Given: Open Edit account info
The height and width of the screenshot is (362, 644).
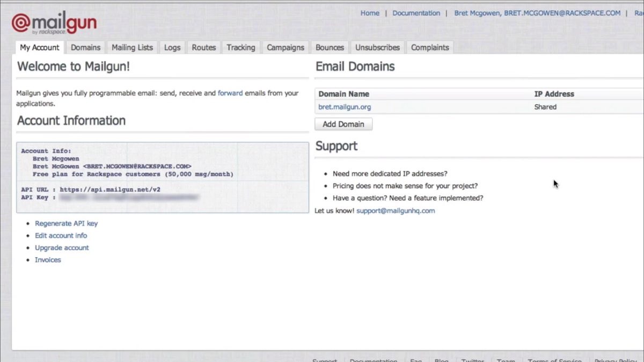Looking at the screenshot, I should [61, 235].
